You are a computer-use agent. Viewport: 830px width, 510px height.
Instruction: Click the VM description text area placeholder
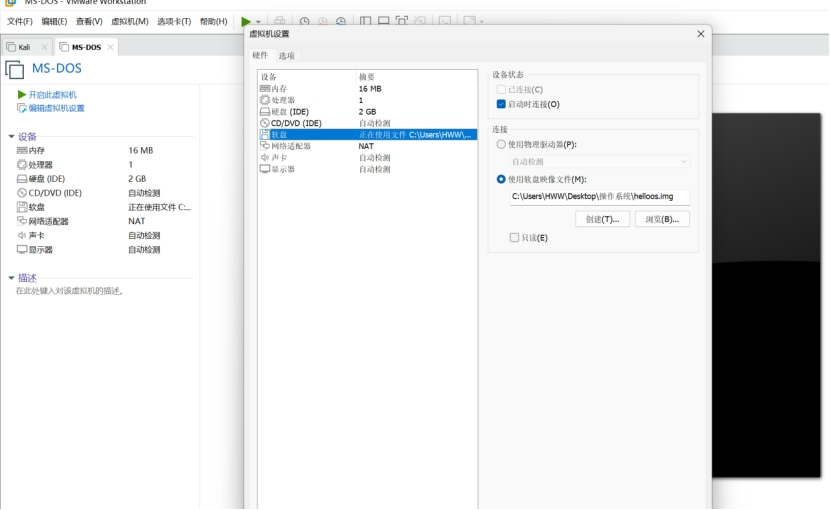coord(69,291)
